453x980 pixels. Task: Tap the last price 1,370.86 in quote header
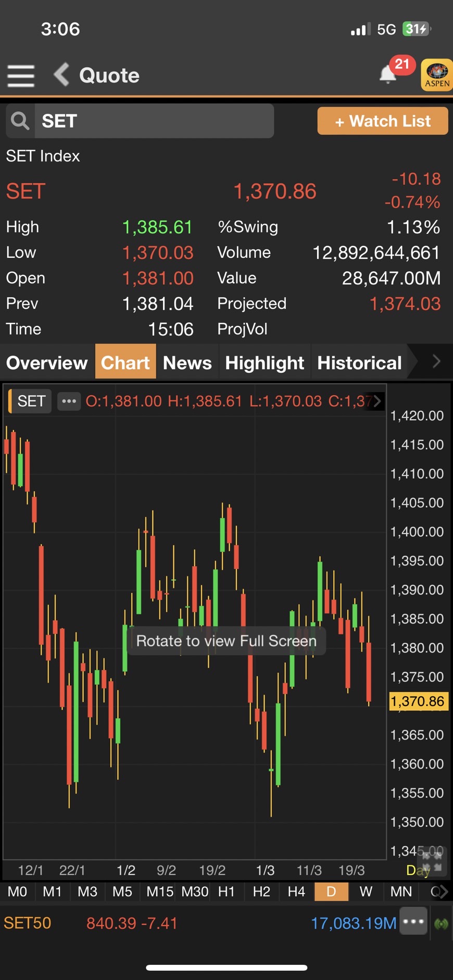click(x=274, y=191)
